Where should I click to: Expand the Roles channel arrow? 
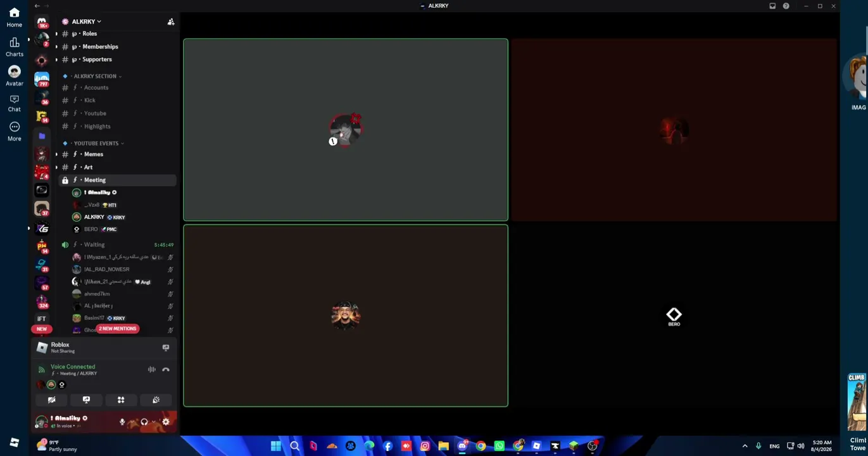(x=56, y=34)
